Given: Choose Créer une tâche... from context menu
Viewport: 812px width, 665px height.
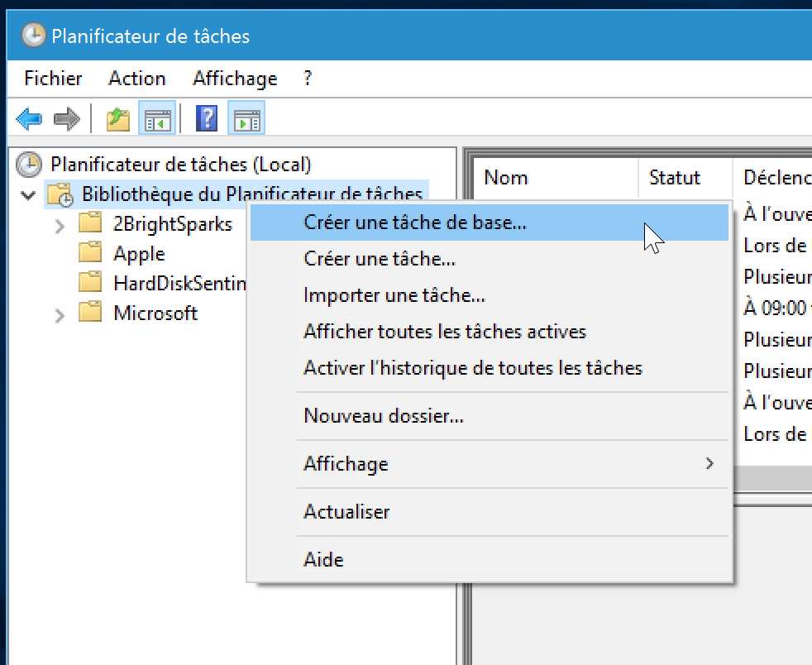Looking at the screenshot, I should pos(490,258).
